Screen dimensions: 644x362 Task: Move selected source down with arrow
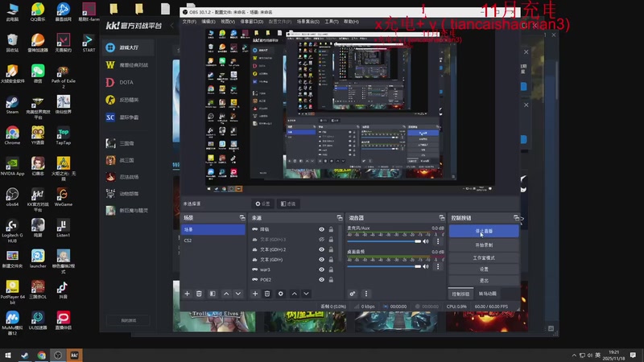point(307,294)
